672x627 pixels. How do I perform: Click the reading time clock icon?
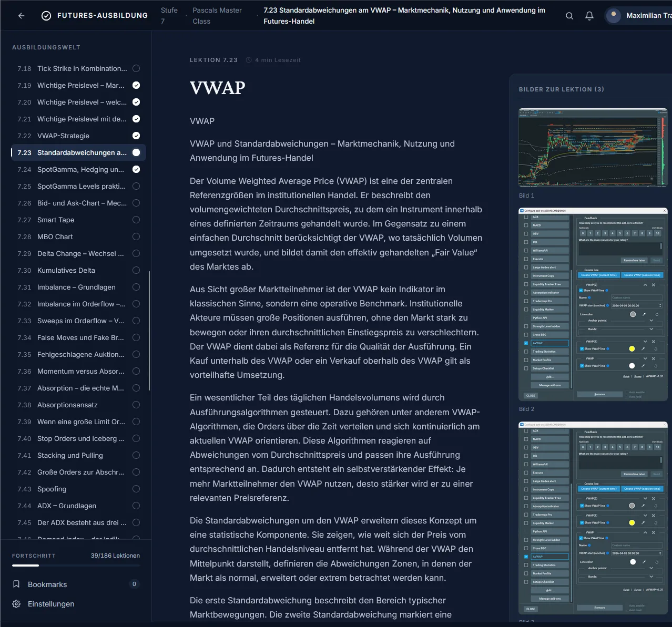249,60
